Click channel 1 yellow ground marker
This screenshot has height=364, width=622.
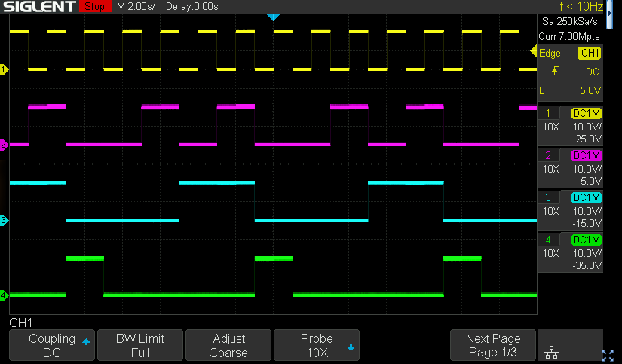4,69
